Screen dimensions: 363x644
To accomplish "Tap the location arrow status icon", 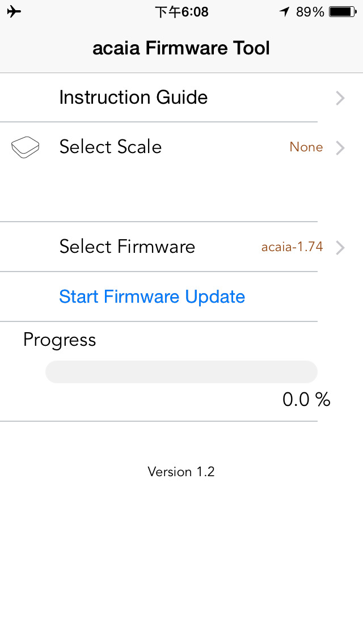I will (x=285, y=11).
